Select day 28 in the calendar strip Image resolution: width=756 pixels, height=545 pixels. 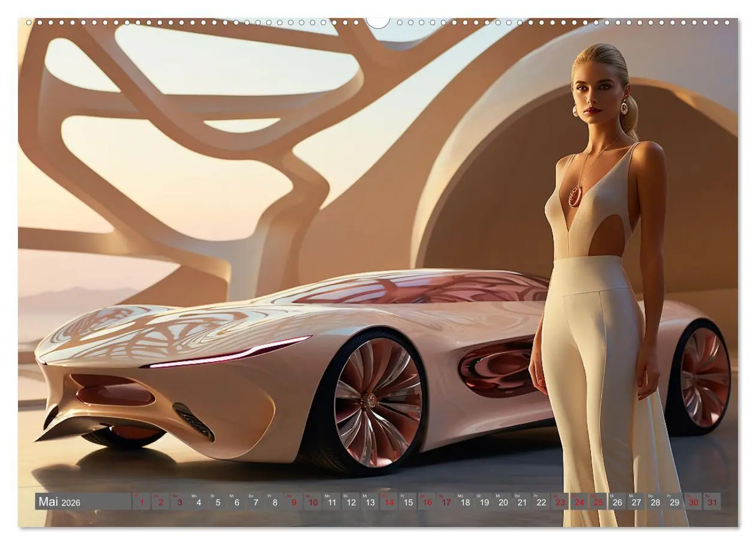pyautogui.click(x=655, y=502)
